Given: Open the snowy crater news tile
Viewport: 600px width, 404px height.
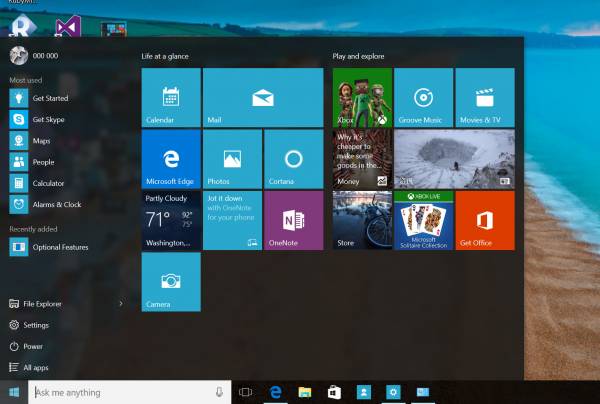Looking at the screenshot, I should [x=455, y=159].
